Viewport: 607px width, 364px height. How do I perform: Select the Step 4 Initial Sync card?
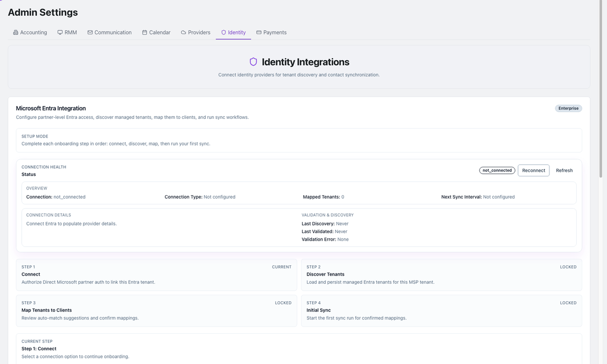[x=442, y=310]
